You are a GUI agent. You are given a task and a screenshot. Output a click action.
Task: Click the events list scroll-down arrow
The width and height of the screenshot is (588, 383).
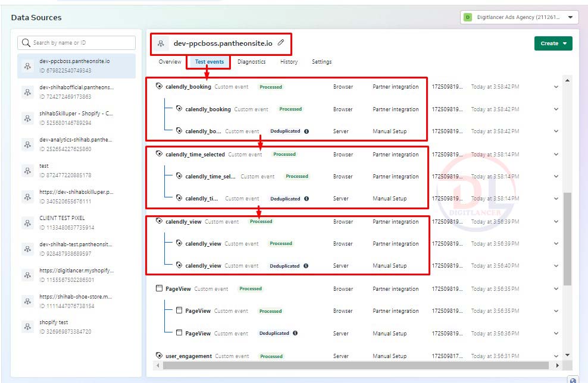567,355
